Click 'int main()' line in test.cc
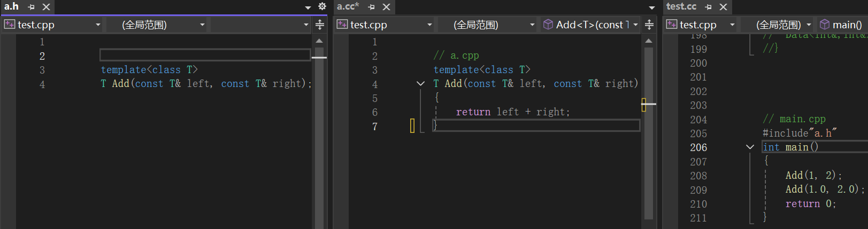 pyautogui.click(x=790, y=147)
